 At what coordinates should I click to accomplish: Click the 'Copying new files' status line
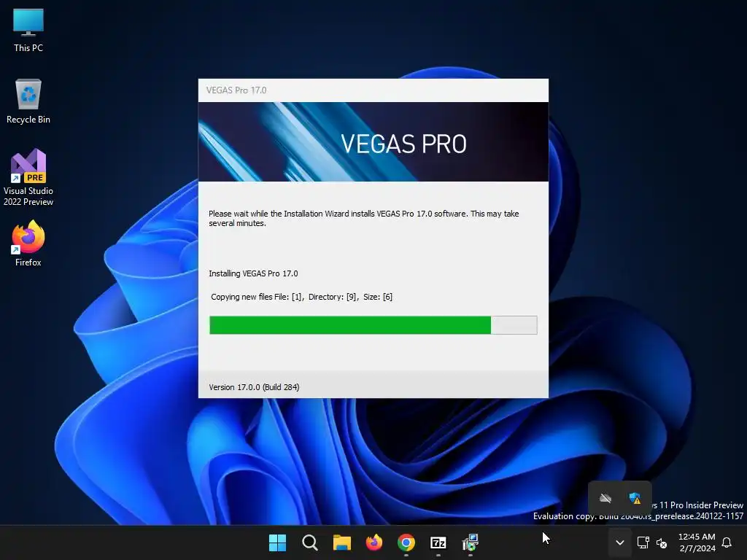(301, 297)
